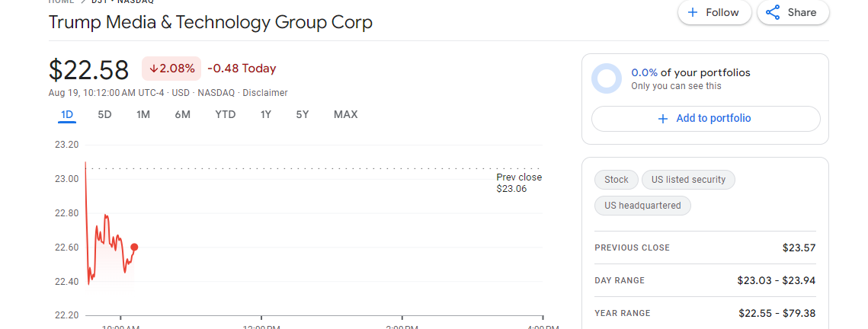Click the share icon at top right
The image size is (868, 329).
click(773, 12)
